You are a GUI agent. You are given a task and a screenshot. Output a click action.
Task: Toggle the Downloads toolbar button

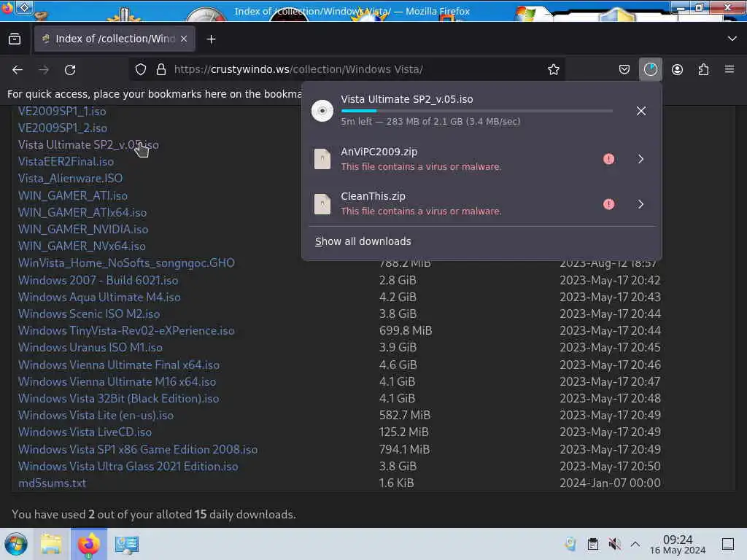click(650, 69)
